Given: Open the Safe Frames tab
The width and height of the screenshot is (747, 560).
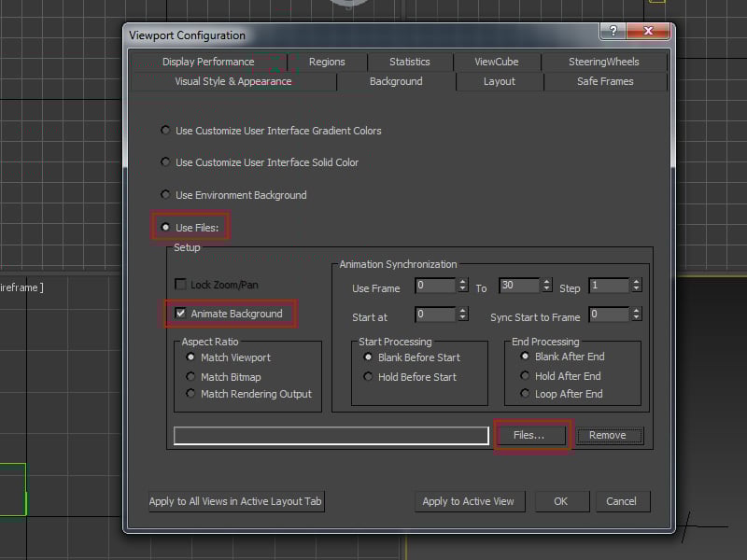Looking at the screenshot, I should click(605, 81).
